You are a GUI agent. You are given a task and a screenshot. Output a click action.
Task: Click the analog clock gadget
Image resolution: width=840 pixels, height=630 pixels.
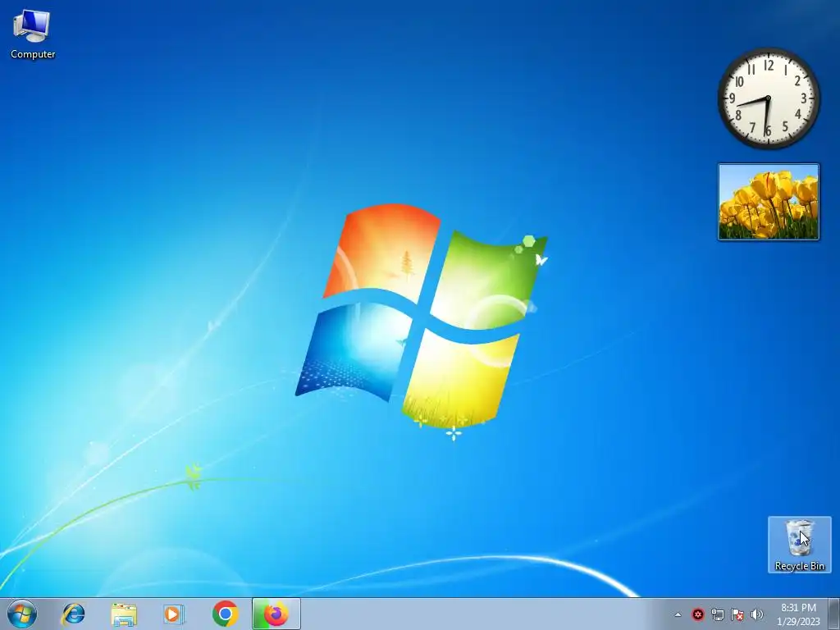[x=769, y=98]
